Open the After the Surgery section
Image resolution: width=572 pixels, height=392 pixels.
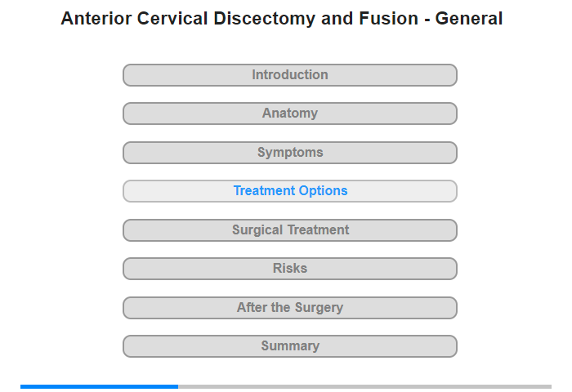click(289, 308)
